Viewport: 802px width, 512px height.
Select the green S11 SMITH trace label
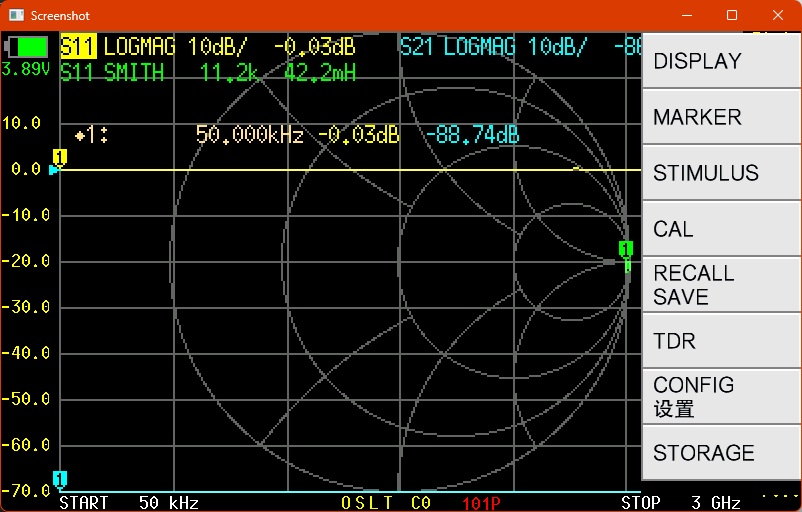pos(112,72)
